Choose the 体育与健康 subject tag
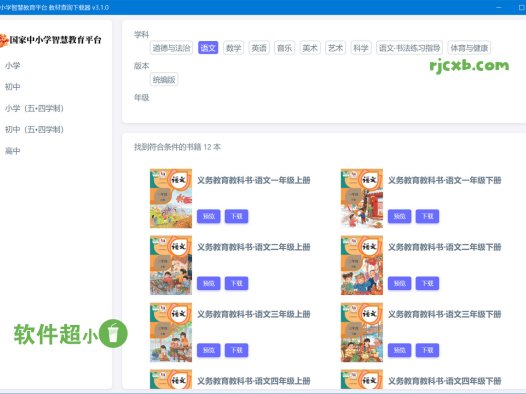 [469, 48]
